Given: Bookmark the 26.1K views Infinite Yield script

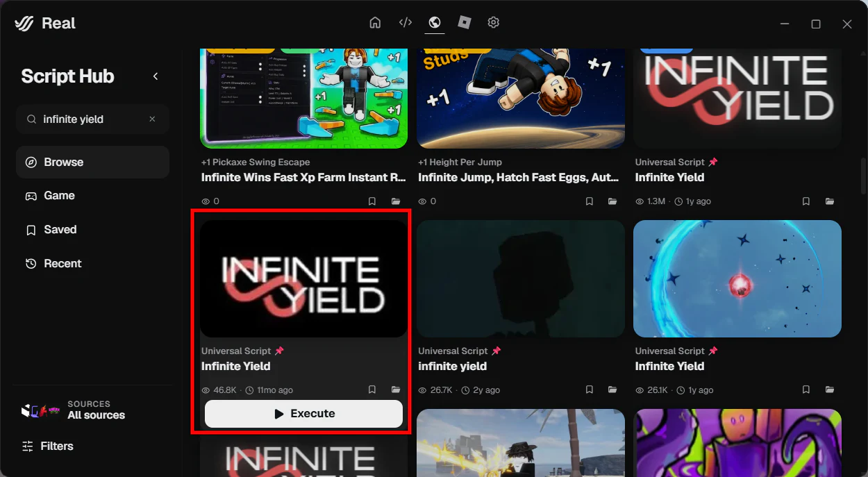Looking at the screenshot, I should (806, 390).
